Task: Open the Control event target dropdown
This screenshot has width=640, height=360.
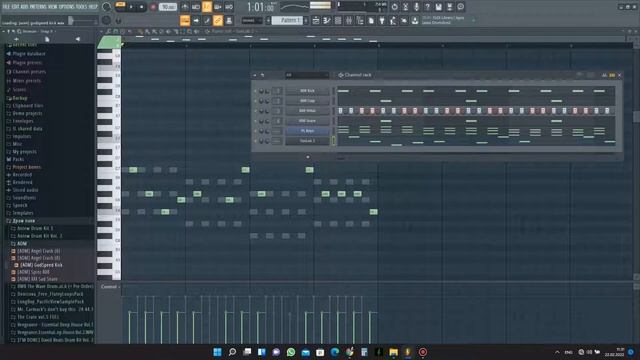Action: tap(110, 287)
